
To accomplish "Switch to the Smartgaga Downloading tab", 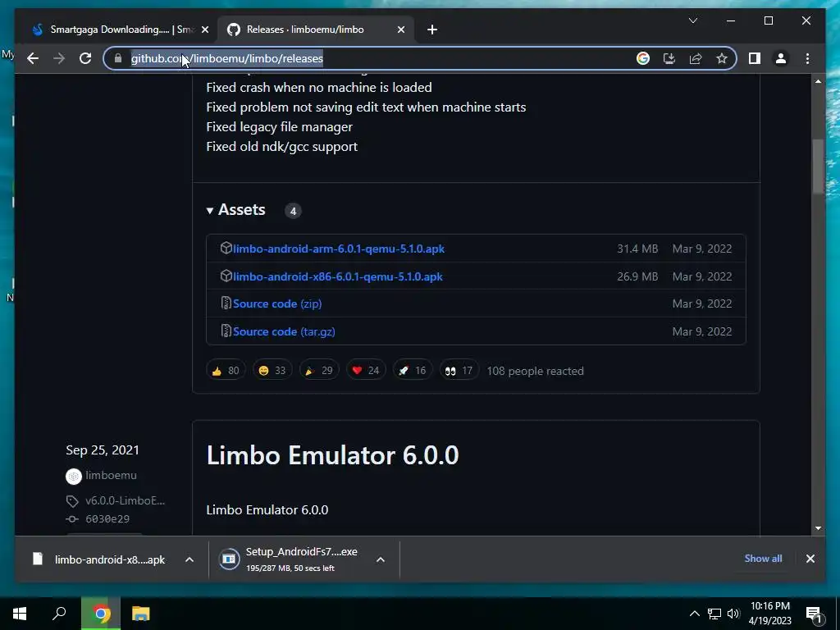I will click(x=120, y=30).
